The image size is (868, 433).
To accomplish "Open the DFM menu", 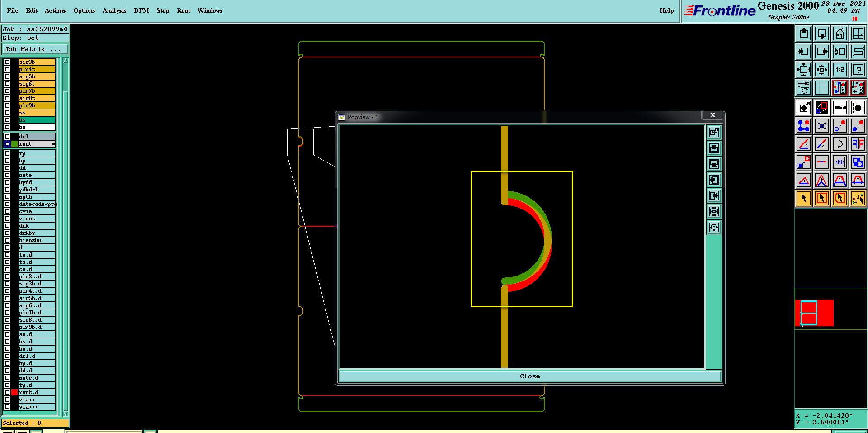I will point(142,10).
